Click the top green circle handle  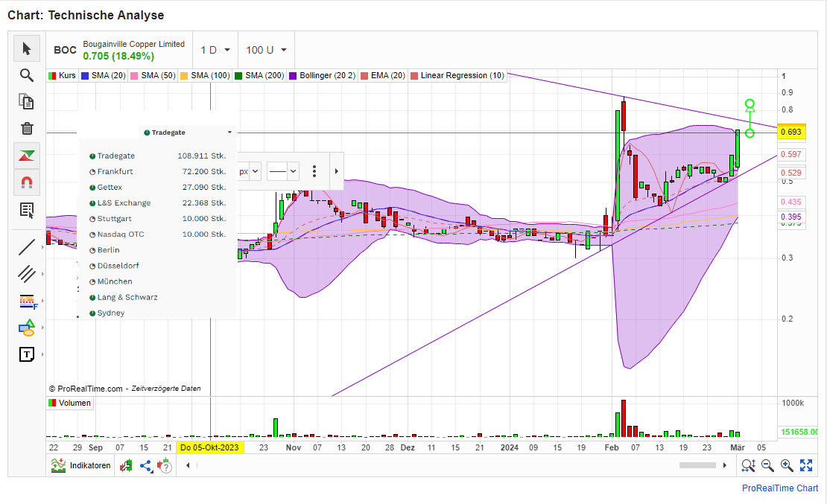[x=750, y=104]
